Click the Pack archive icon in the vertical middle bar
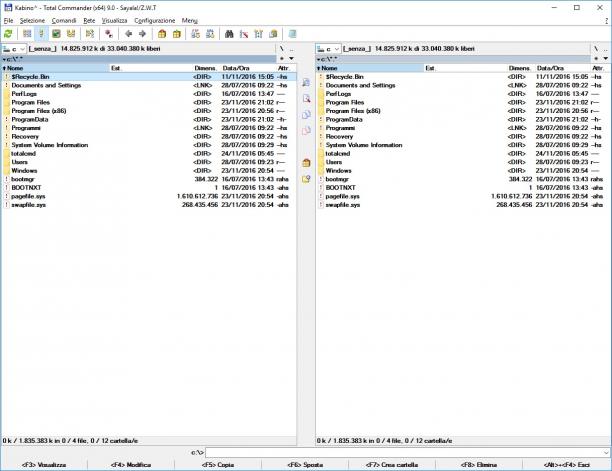The image size is (612, 471). [306, 163]
